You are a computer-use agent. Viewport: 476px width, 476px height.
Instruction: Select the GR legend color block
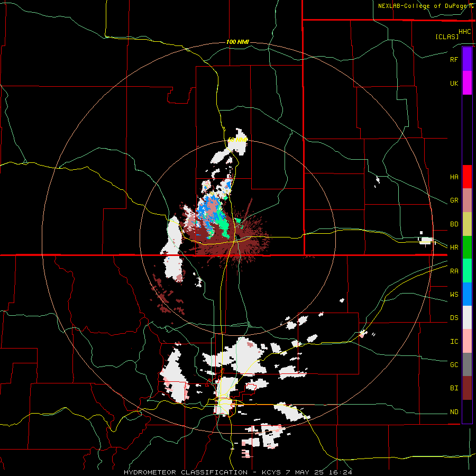pos(467,200)
